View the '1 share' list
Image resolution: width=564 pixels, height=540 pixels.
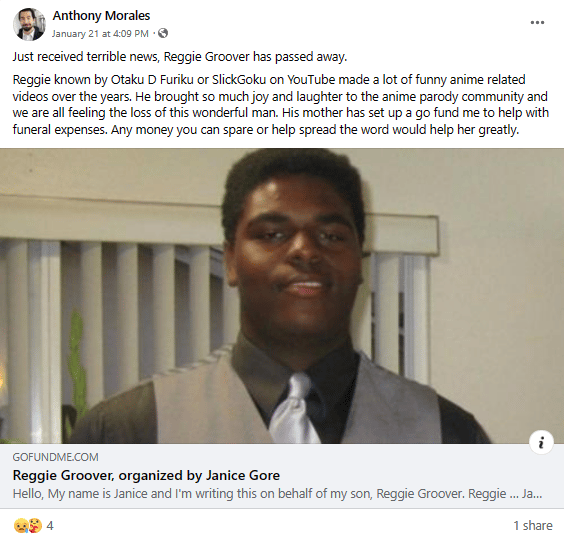533,526
